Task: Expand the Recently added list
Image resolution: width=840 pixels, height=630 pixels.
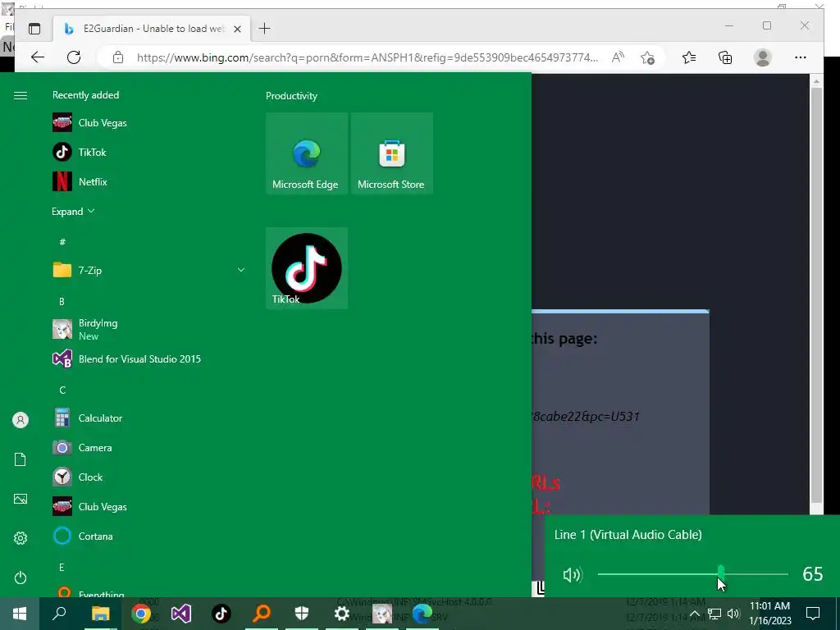Action: point(73,212)
